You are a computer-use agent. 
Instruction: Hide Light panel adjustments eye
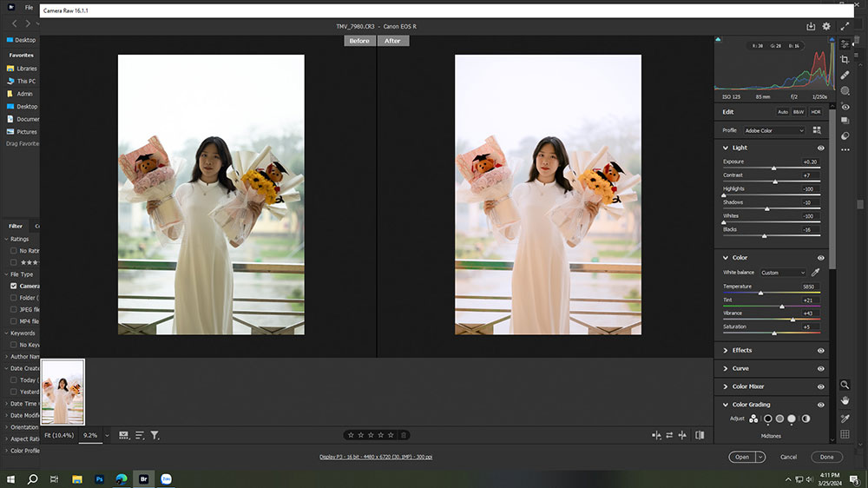pos(821,148)
